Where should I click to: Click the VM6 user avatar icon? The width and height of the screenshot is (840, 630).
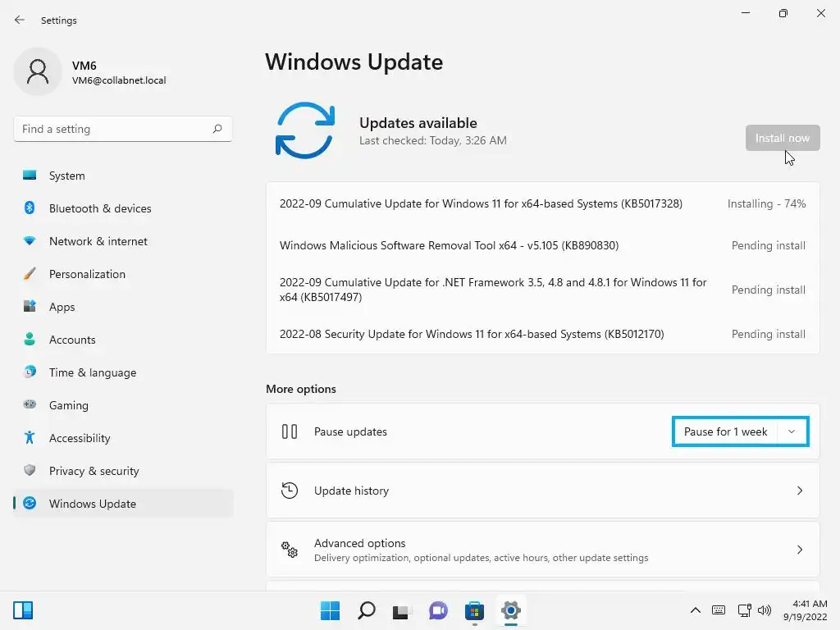coord(38,71)
